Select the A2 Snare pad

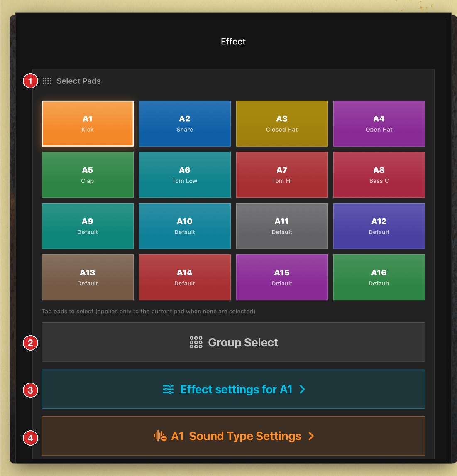(185, 123)
